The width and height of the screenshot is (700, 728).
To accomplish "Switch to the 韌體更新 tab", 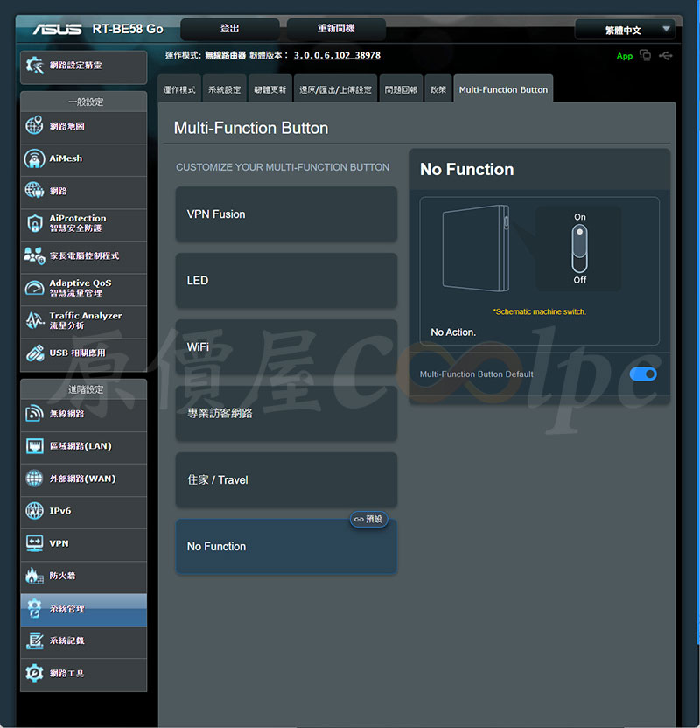I will click(269, 89).
